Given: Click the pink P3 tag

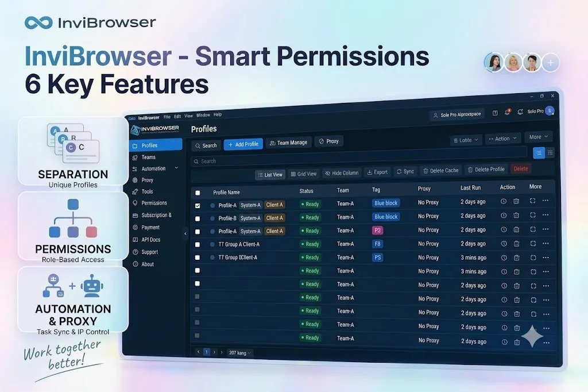Looking at the screenshot, I should click(378, 230).
